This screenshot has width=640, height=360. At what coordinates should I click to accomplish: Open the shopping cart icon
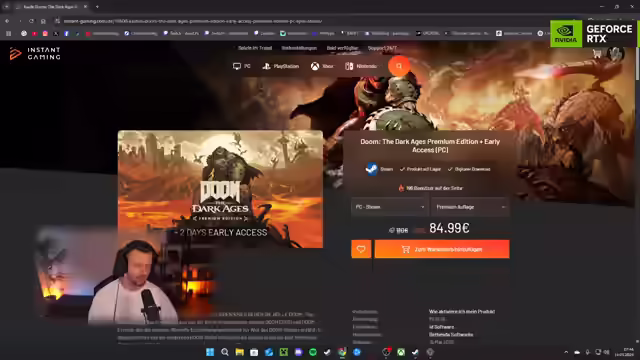(x=597, y=53)
